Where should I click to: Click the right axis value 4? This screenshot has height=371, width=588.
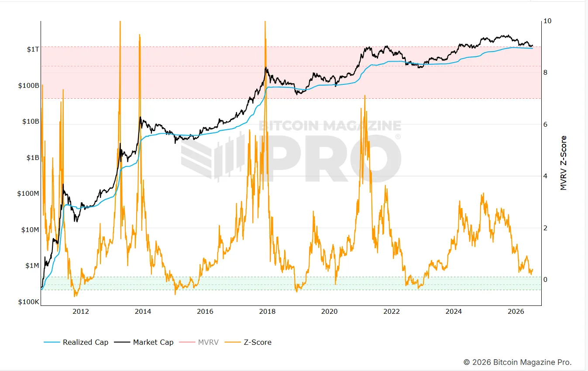pos(546,176)
